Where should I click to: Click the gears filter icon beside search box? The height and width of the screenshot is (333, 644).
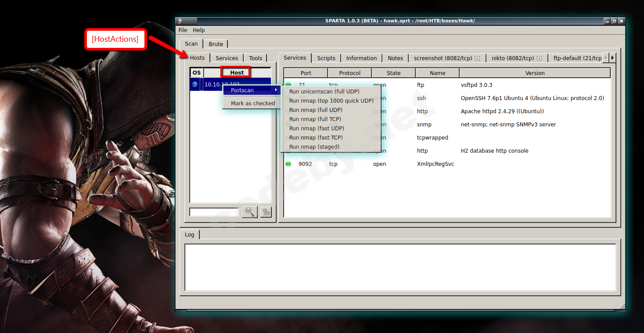265,212
